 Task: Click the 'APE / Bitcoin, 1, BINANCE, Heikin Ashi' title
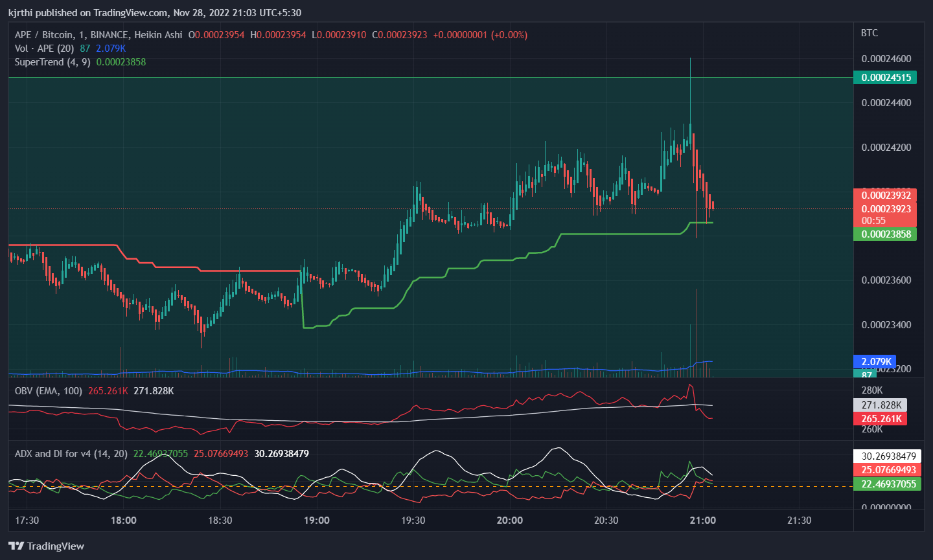(x=98, y=35)
